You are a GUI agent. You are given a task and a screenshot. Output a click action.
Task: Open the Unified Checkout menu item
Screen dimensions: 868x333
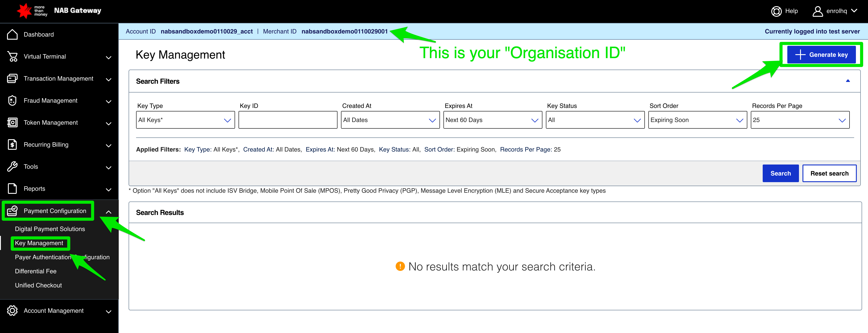(x=38, y=285)
